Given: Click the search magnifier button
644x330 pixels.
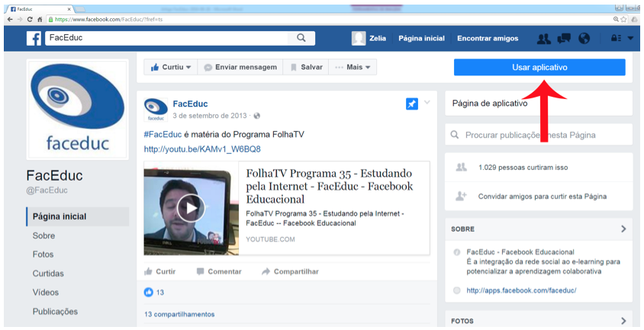Looking at the screenshot, I should point(301,38).
